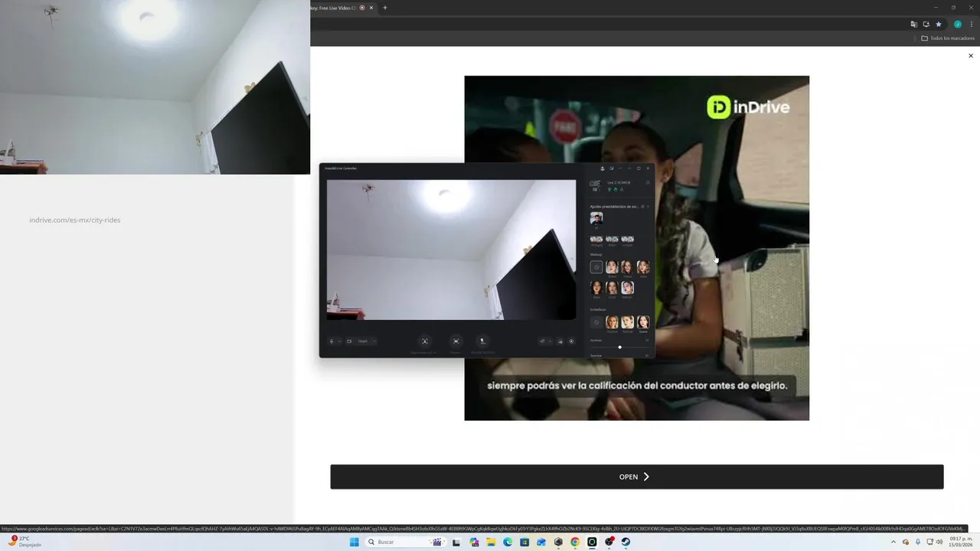Close the Free Live Video Chrome tab
This screenshot has width=980, height=551.
pyautogui.click(x=371, y=8)
